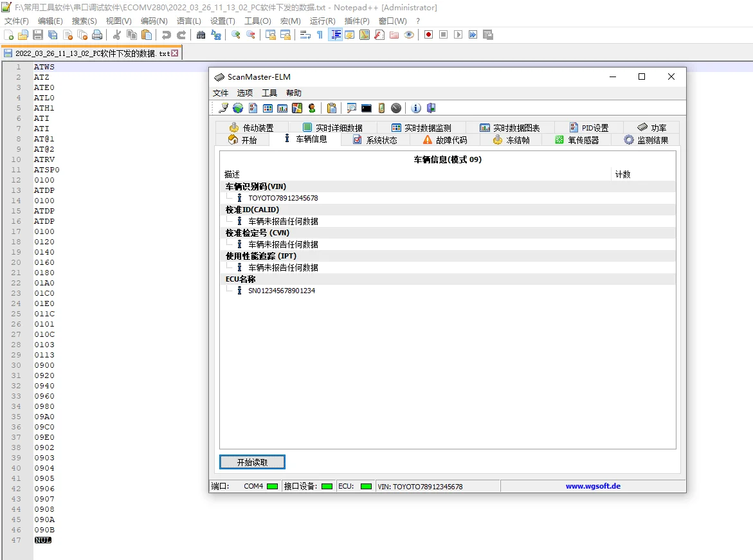Click the Paste icon in Notepad++ toolbar
This screenshot has width=753, height=560.
(x=147, y=35)
